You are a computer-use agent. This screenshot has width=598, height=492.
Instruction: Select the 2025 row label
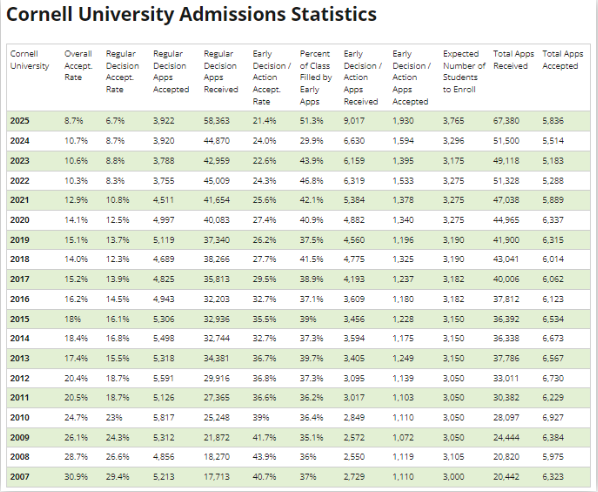click(19, 121)
